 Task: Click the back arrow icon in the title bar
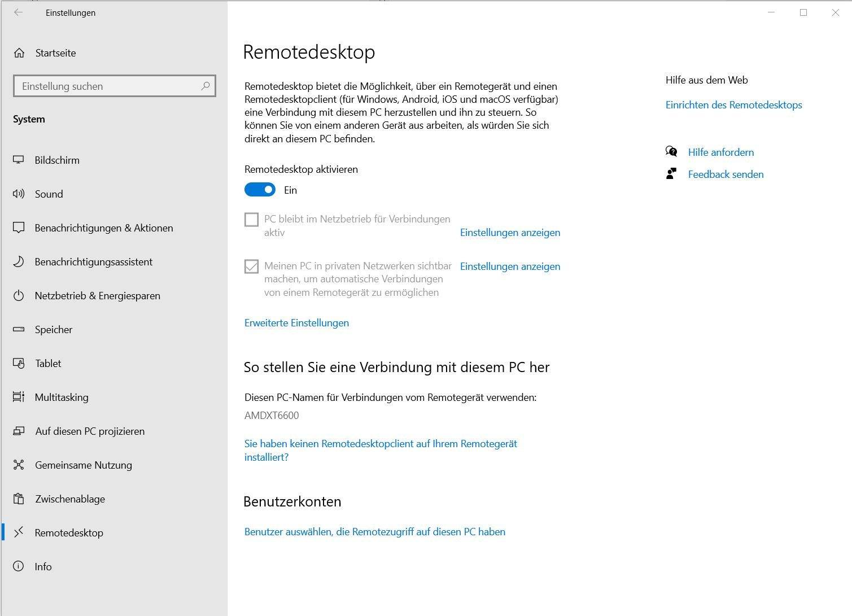[x=19, y=12]
